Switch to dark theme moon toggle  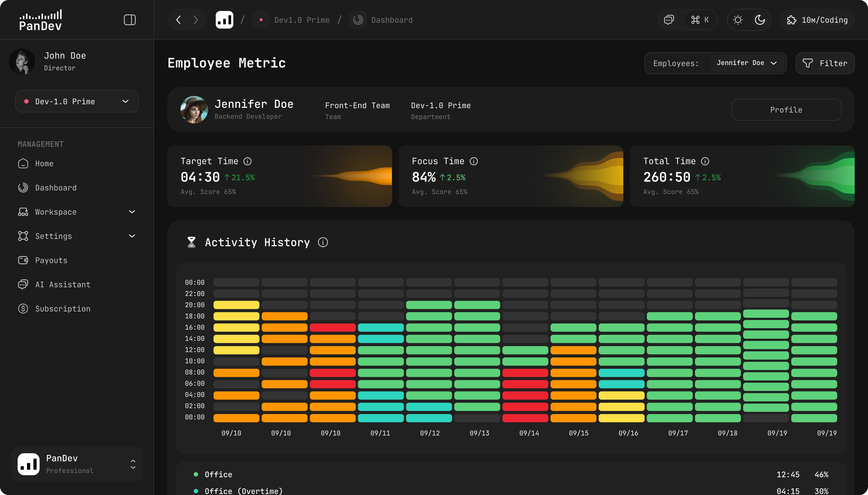pyautogui.click(x=759, y=20)
